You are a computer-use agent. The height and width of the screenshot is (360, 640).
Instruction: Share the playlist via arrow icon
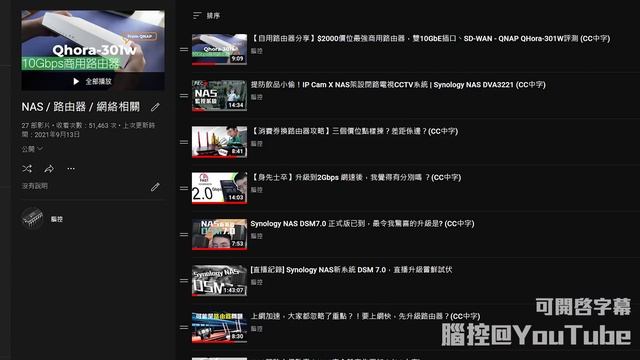(49, 169)
